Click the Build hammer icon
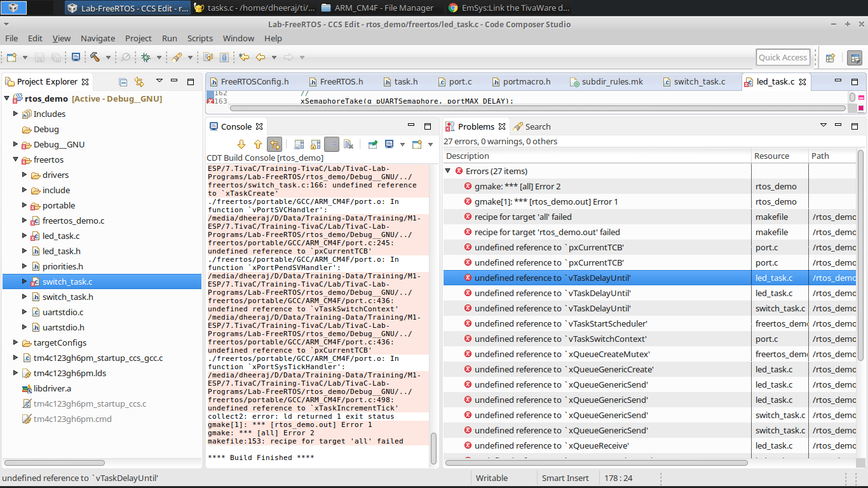This screenshot has height=488, width=868. coord(95,57)
